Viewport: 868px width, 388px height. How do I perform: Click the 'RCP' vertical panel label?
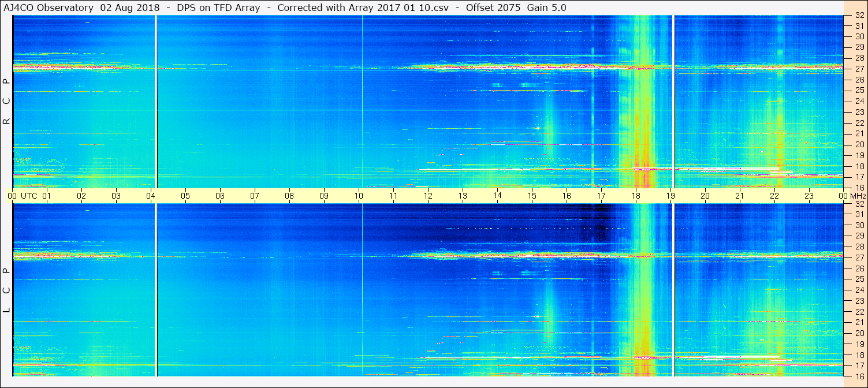[7, 102]
